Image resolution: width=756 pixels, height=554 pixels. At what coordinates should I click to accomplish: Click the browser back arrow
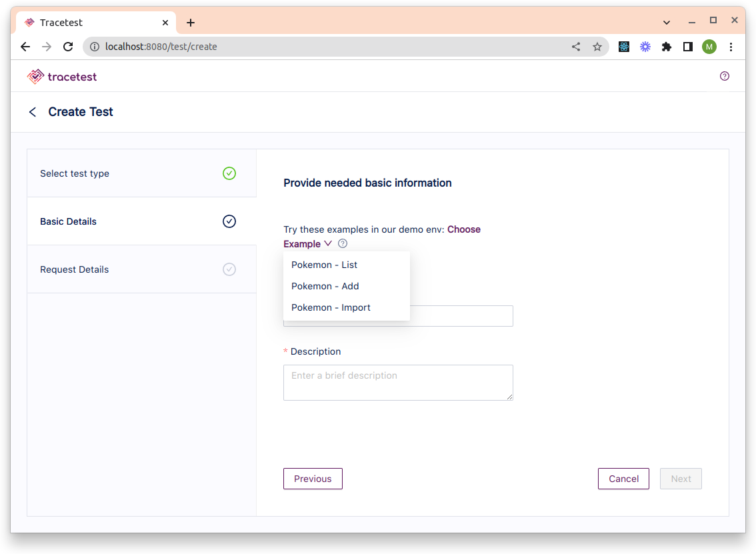tap(25, 47)
